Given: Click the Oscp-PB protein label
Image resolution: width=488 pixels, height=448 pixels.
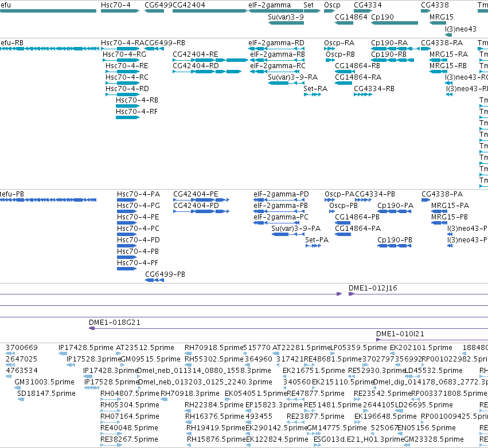Looking at the screenshot, I should [343, 206].
